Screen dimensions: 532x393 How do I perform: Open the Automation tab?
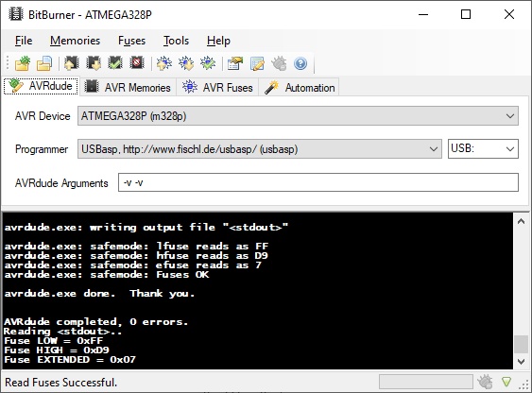coord(300,88)
